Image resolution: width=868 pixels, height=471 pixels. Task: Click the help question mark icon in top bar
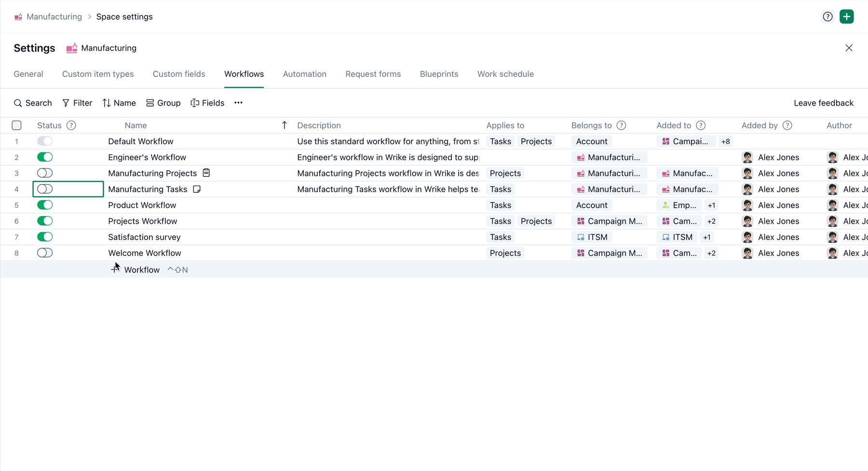pos(828,16)
